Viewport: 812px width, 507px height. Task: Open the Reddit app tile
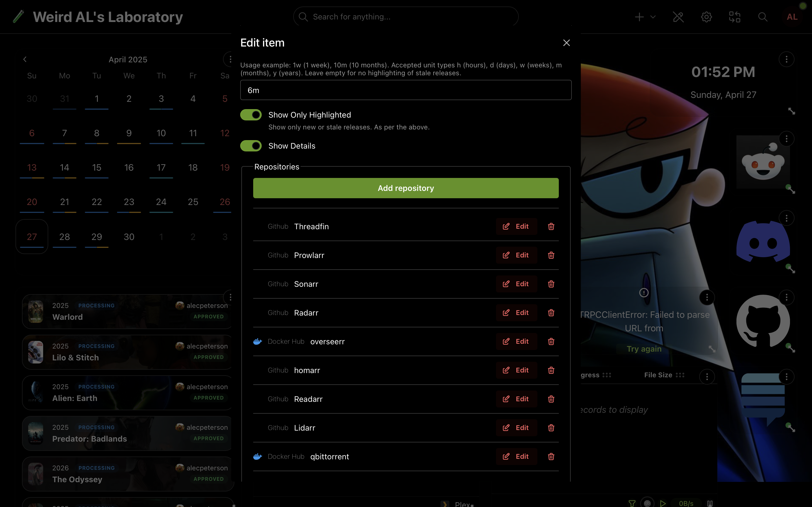763,163
